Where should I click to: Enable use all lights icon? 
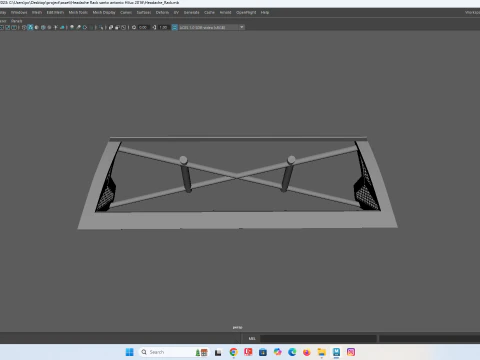[x=56, y=27]
